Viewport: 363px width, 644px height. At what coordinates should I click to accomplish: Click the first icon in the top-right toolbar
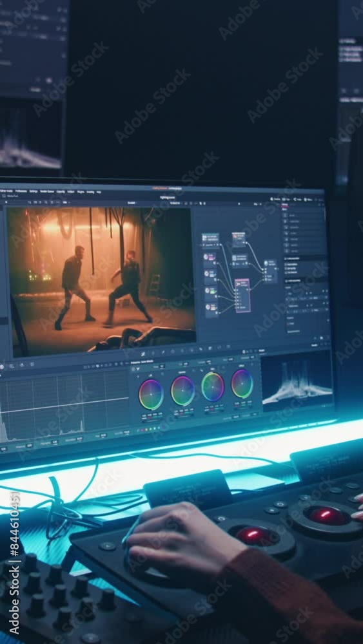pyautogui.click(x=271, y=199)
